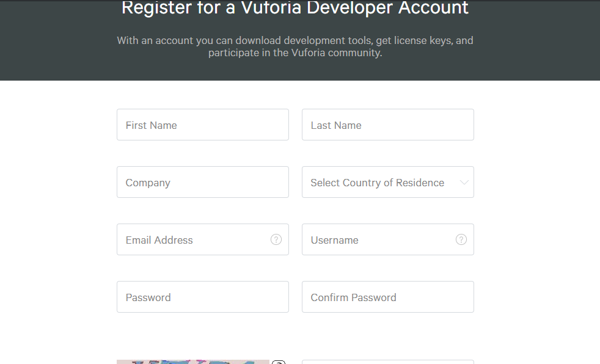Click the Password field

coord(203,297)
